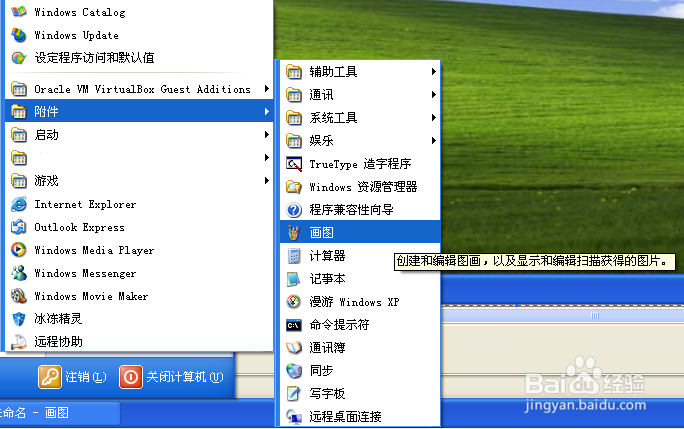Click the Paint window horizontal scrollbar thumb

click(563, 315)
